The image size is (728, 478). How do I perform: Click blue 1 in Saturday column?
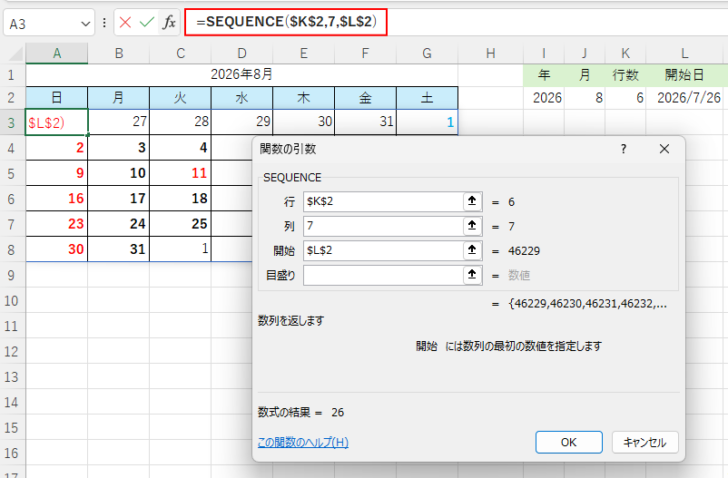[427, 123]
